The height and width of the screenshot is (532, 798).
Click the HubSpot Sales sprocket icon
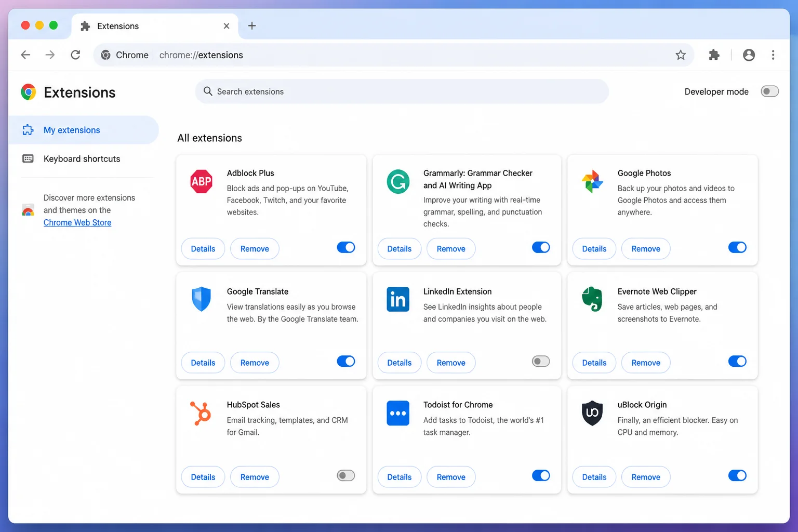tap(201, 414)
